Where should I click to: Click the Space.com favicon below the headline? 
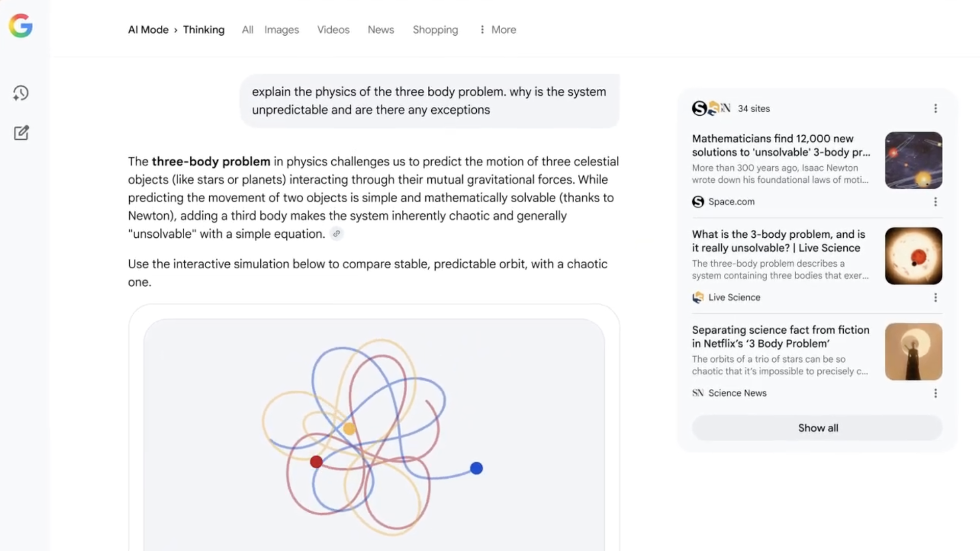(698, 202)
